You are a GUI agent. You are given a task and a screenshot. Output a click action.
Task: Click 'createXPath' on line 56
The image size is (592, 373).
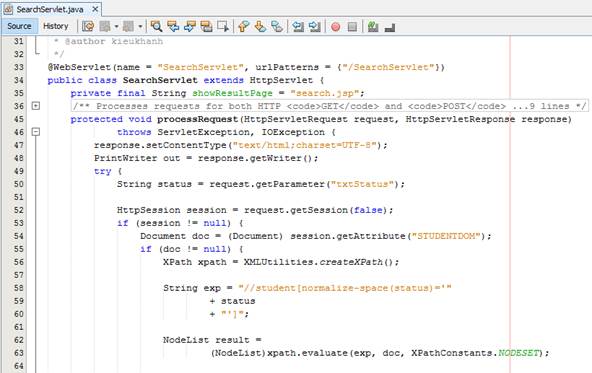[352, 262]
